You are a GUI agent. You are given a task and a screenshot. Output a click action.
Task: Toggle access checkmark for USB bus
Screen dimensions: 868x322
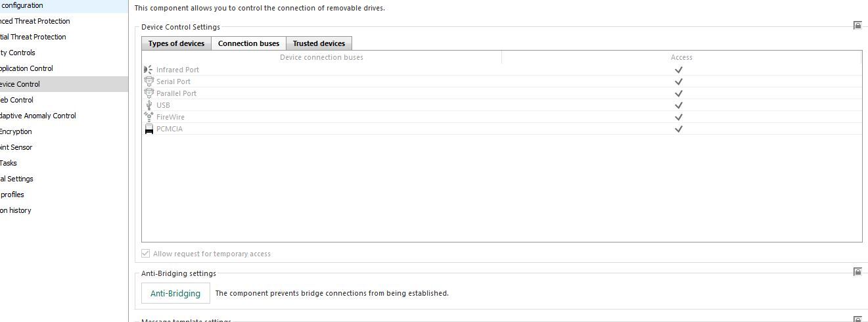point(679,105)
